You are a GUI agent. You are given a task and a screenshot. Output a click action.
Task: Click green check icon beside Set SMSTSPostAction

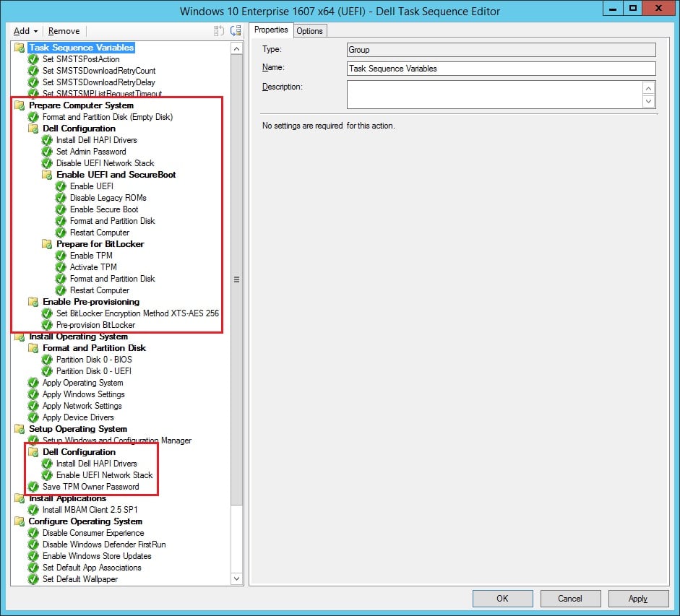[33, 59]
